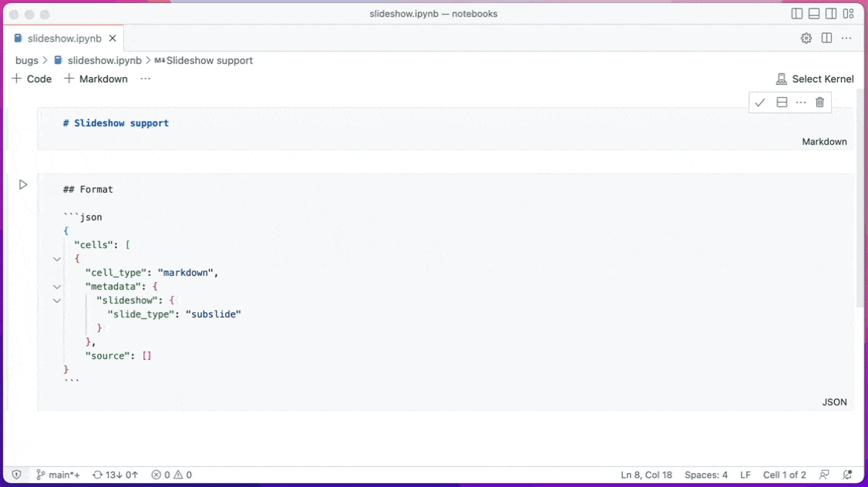Run the Format markdown cell
This screenshot has height=487, width=868.
[x=22, y=184]
